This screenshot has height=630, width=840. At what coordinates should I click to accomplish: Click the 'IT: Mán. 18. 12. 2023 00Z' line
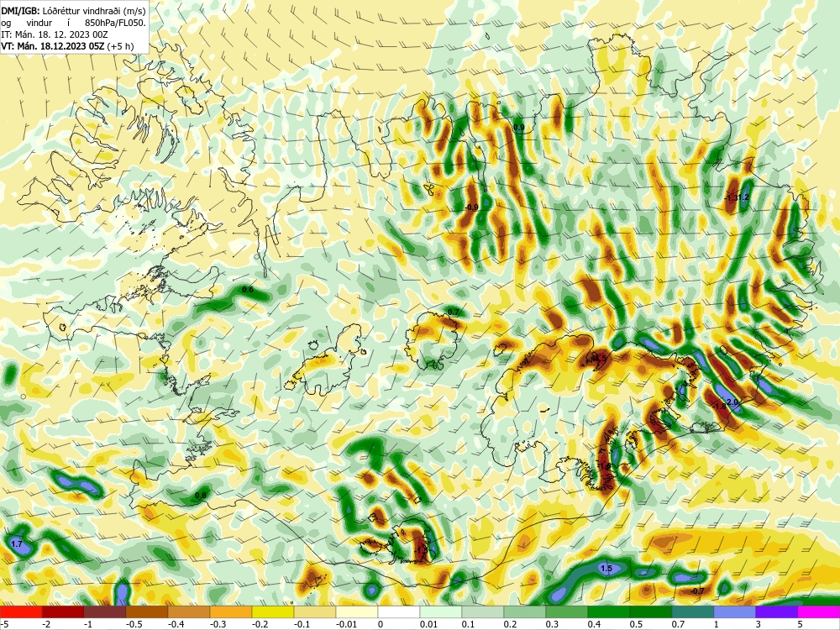tap(54, 34)
